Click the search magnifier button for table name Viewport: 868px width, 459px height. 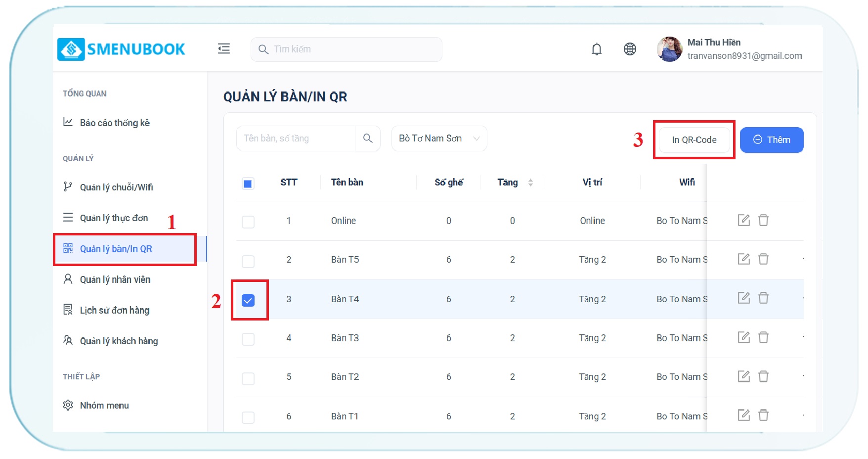(x=368, y=138)
